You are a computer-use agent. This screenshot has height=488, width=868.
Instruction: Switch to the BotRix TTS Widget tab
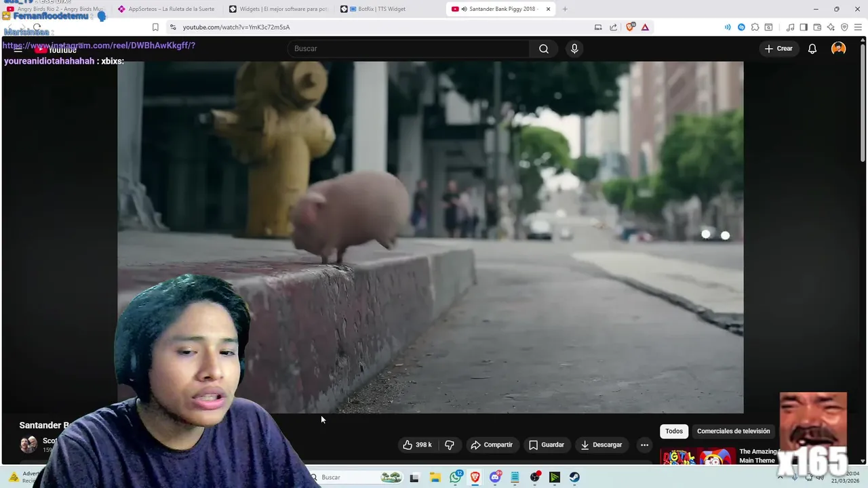pos(388,9)
